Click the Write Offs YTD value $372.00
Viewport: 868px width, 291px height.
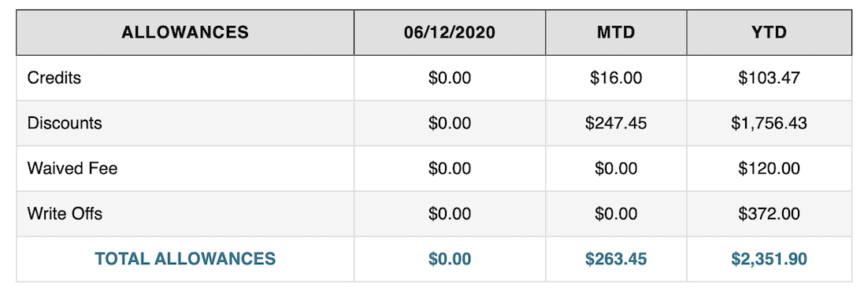tap(769, 214)
